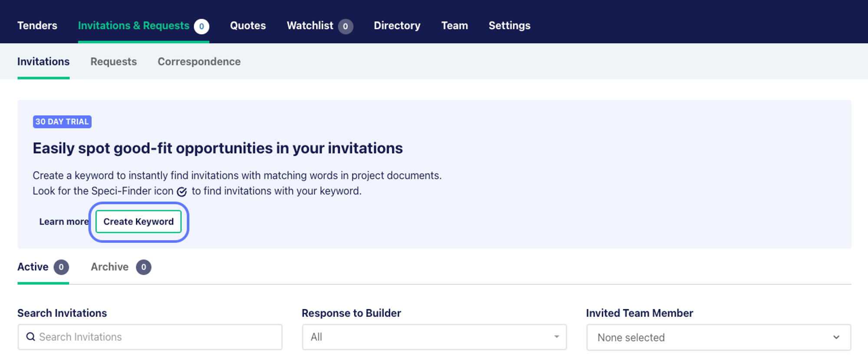868x355 pixels.
Task: Click the Active tab count badge
Action: point(61,267)
